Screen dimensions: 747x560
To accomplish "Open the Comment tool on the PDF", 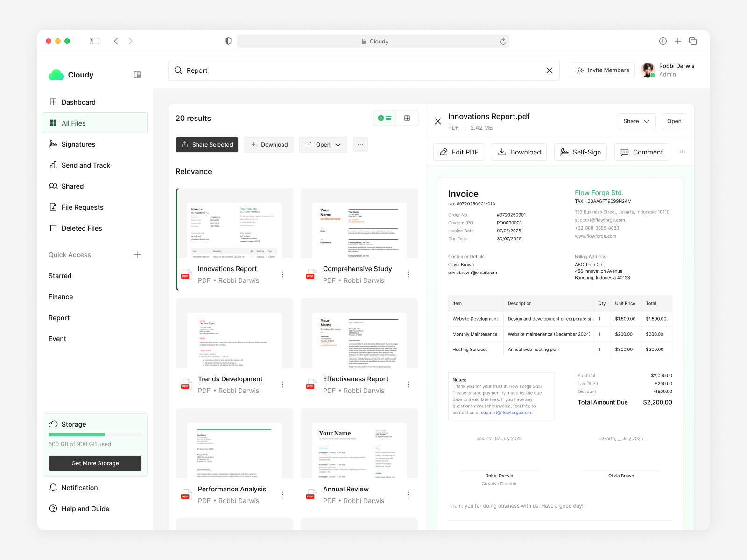I will pos(641,152).
